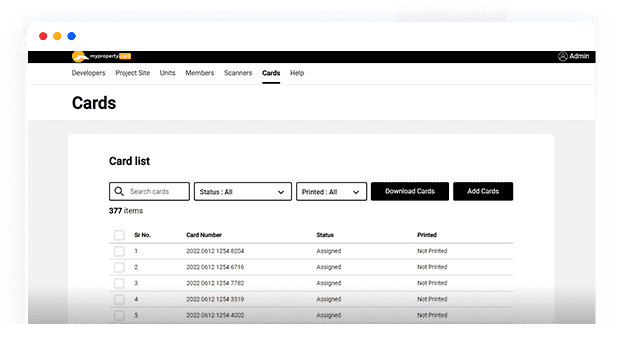624x361 pixels.
Task: Go to the Members tab
Action: [x=200, y=73]
